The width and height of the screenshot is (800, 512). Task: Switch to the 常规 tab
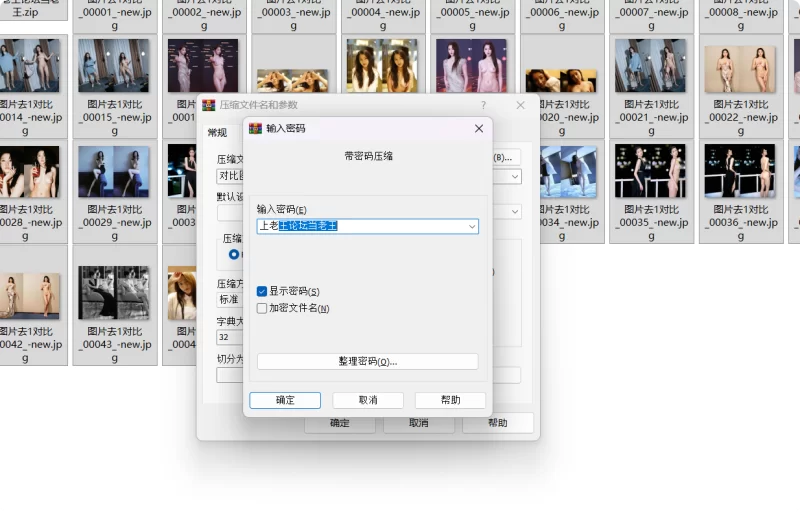tap(217, 133)
